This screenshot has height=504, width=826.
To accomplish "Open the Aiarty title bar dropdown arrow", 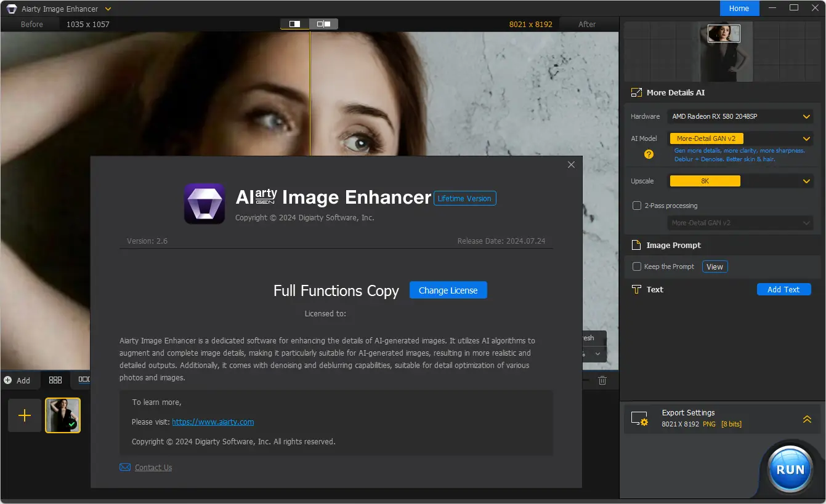I will tap(108, 9).
